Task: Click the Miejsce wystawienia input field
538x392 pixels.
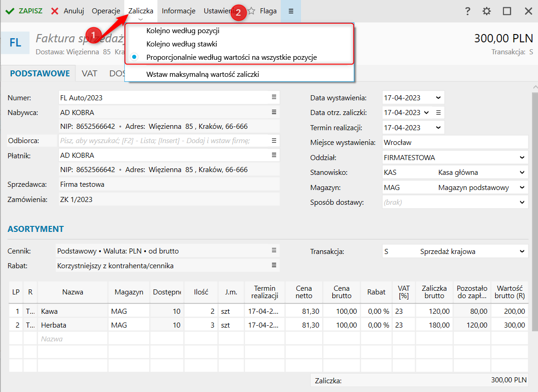Action: tap(455, 143)
